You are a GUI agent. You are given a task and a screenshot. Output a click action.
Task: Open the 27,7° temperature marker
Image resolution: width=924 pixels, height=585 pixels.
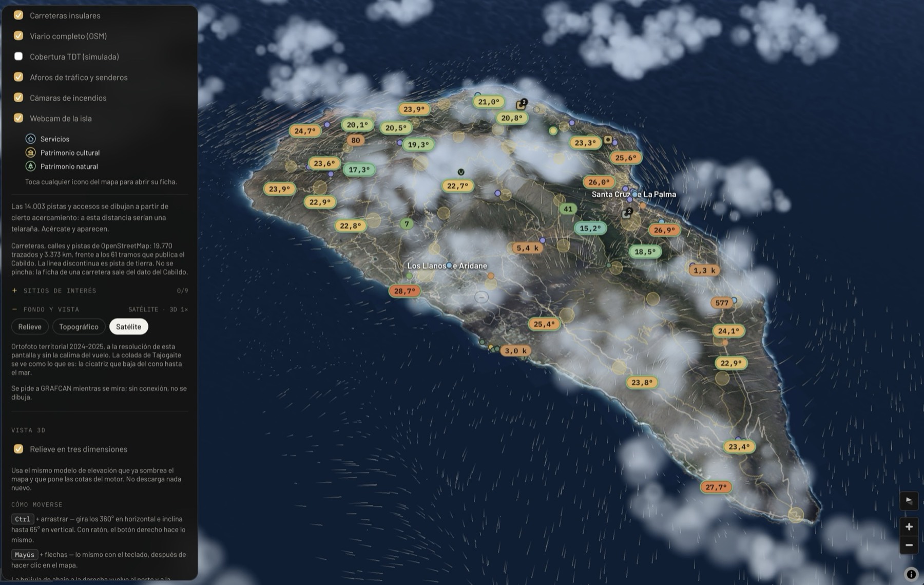[716, 487]
